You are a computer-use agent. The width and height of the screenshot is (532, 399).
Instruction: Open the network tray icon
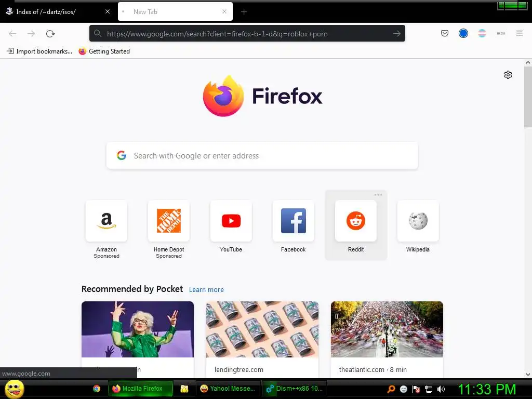429,389
